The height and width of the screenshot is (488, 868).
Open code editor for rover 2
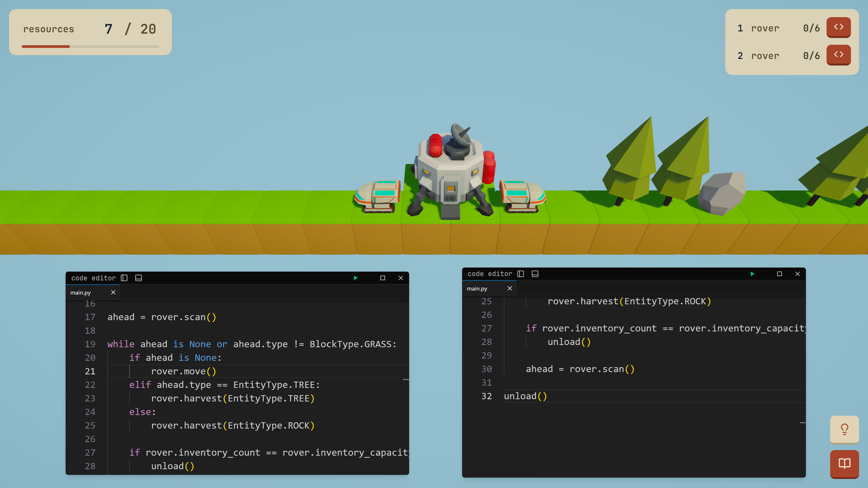[839, 55]
